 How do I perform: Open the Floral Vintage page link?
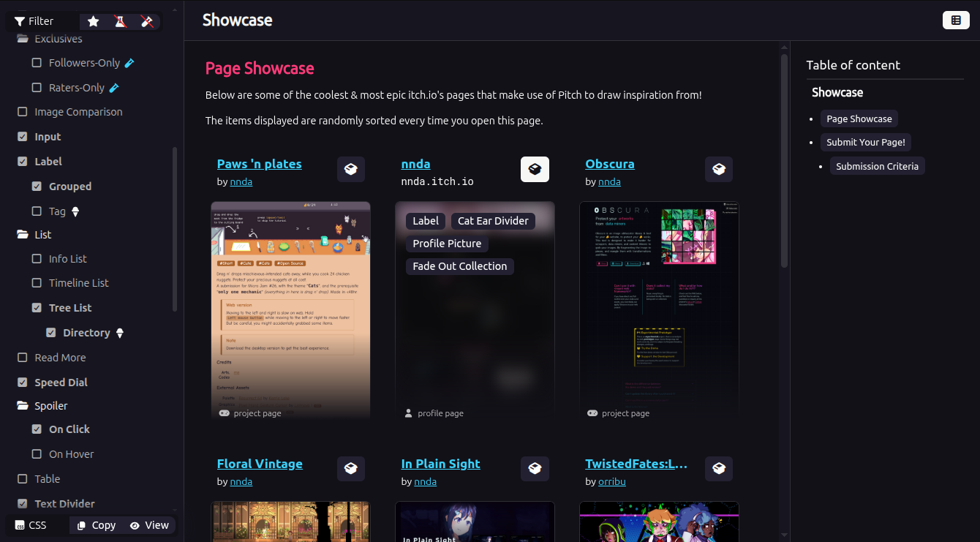pos(260,464)
